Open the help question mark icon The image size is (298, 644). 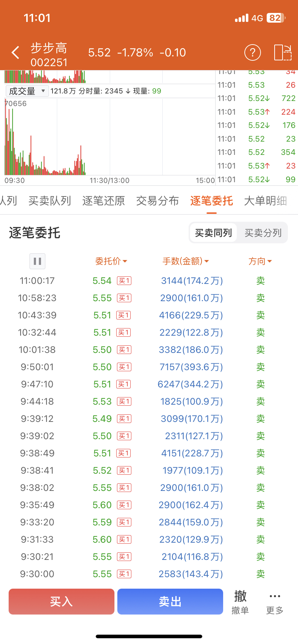point(252,52)
